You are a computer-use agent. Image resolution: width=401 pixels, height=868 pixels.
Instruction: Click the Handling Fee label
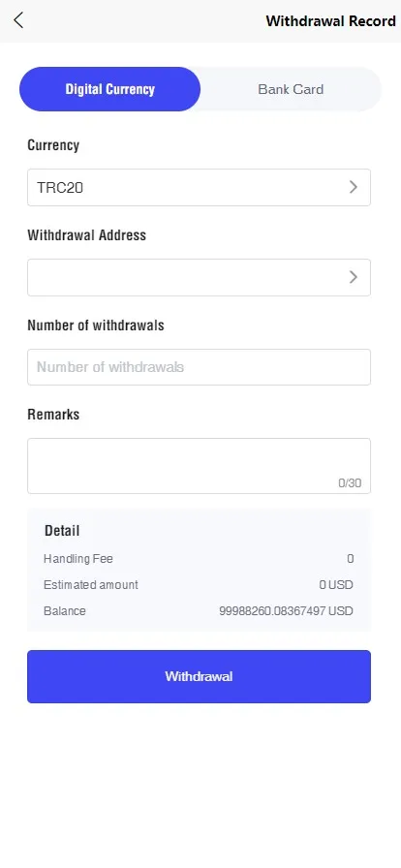[x=78, y=559]
